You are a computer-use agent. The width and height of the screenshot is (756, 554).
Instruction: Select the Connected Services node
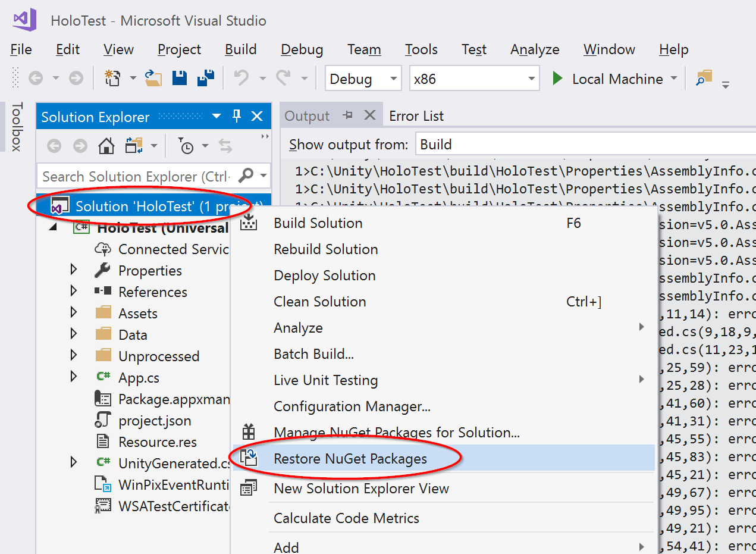173,249
